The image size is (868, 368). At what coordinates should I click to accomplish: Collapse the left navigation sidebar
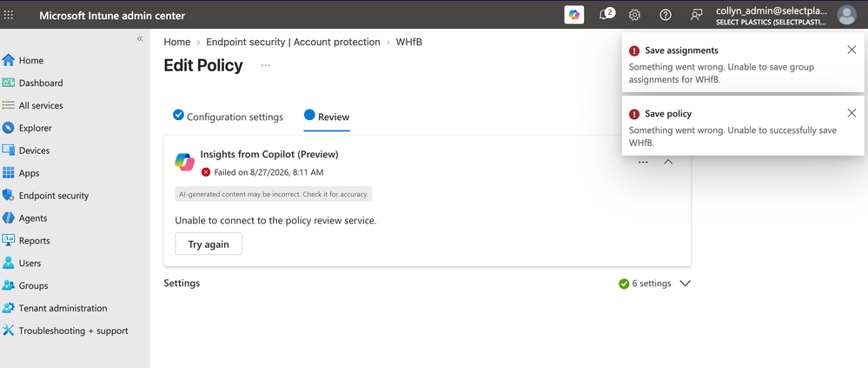point(140,38)
